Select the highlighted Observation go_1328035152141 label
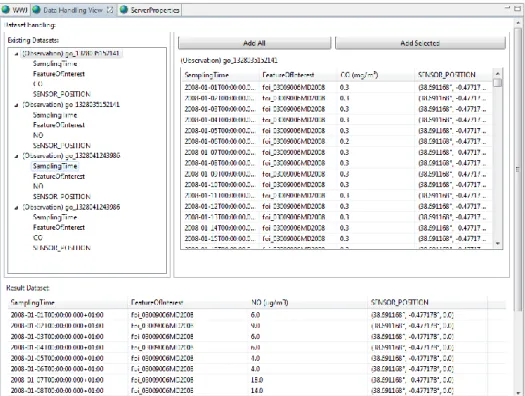This screenshot has width=525, height=396. 71,53
